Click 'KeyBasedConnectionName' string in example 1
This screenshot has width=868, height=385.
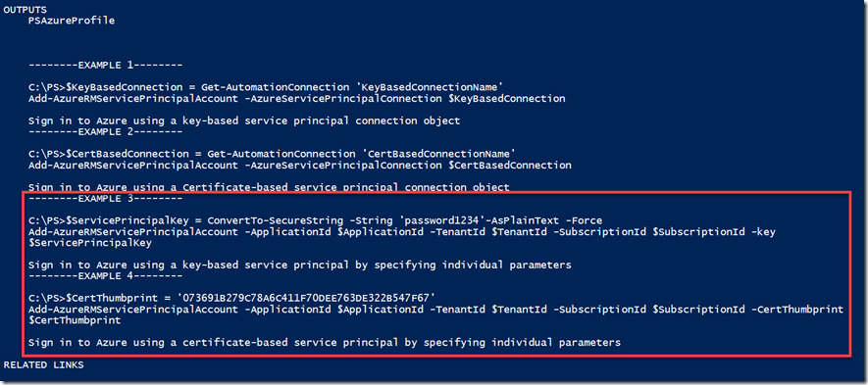430,87
